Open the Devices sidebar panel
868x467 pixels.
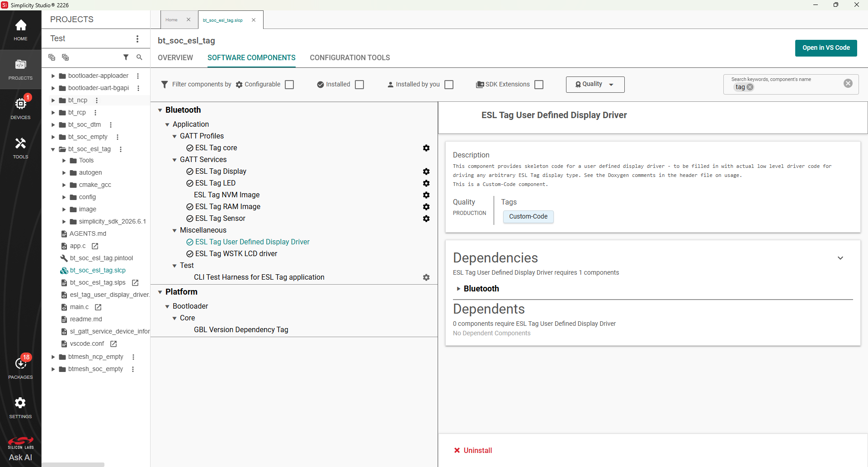(x=20, y=108)
